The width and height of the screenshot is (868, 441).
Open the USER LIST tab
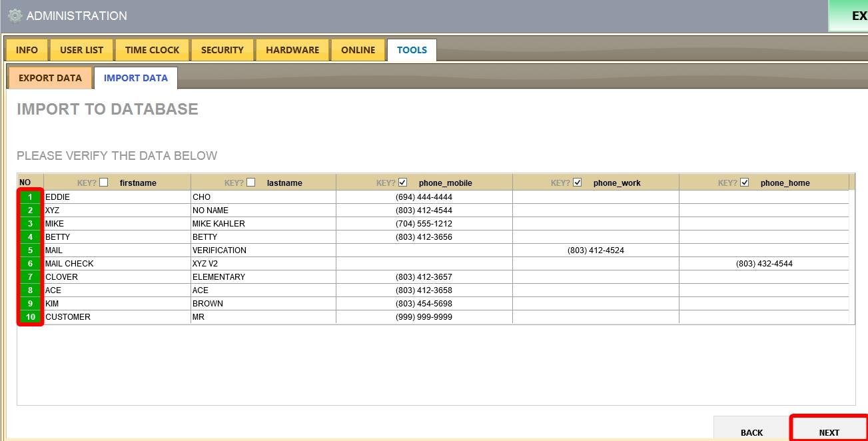[x=81, y=50]
